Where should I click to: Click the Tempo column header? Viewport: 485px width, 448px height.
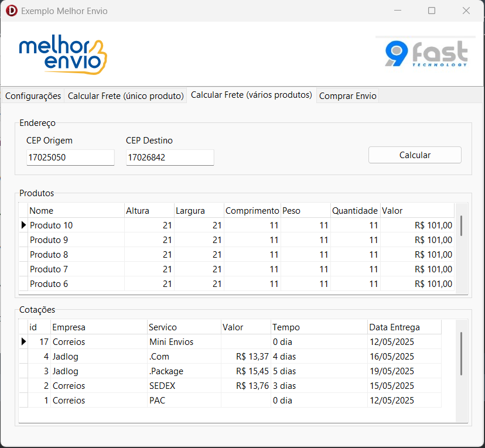point(319,327)
